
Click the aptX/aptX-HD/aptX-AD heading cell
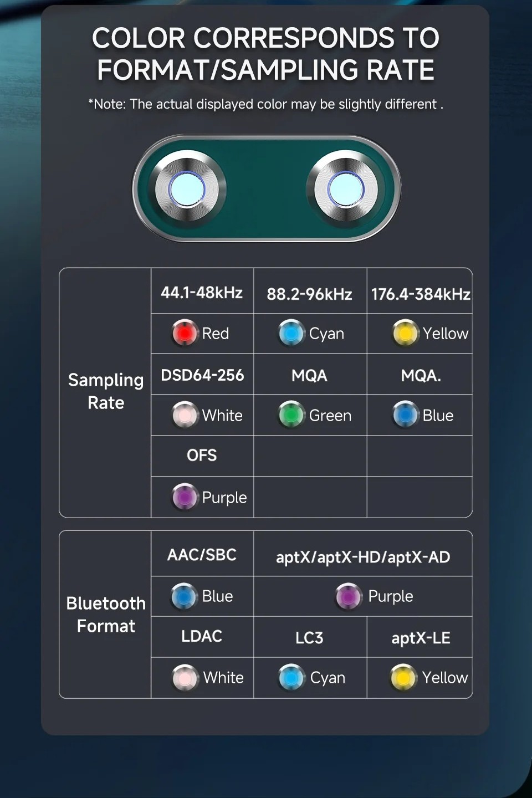(x=363, y=557)
